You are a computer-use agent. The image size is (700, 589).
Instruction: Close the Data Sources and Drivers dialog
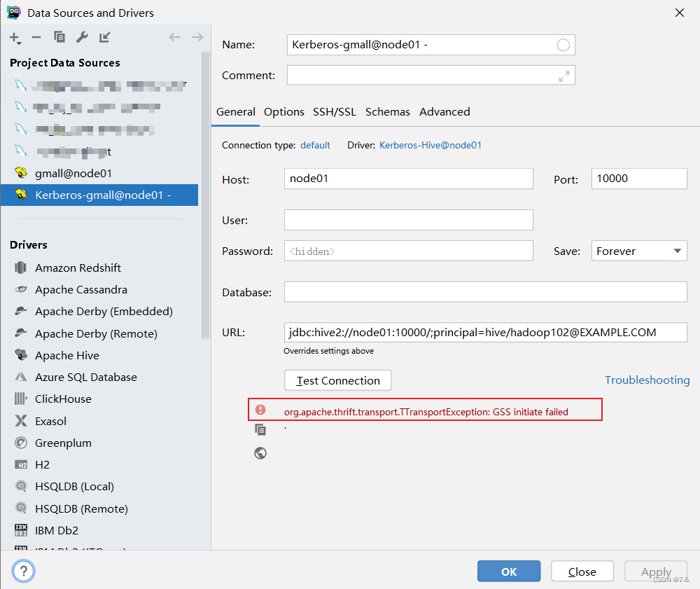tap(680, 13)
